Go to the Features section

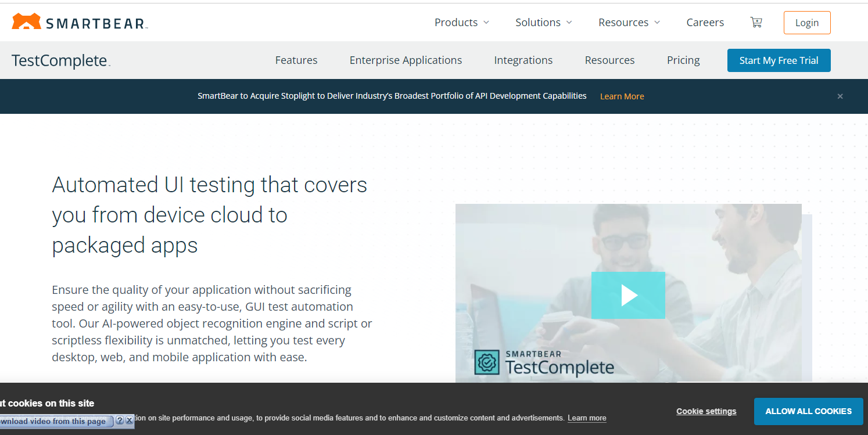[296, 60]
